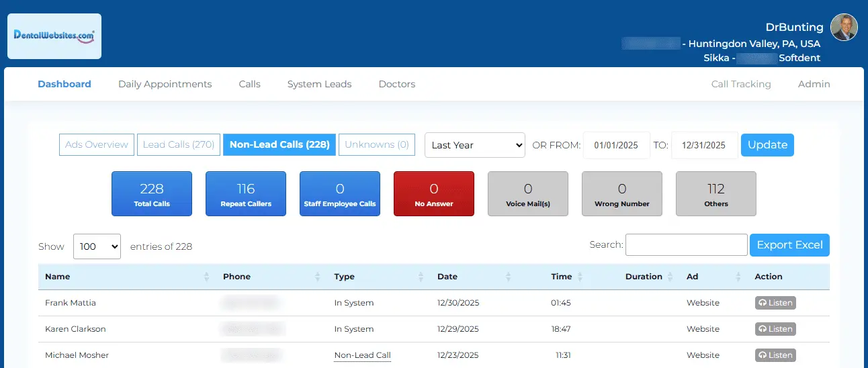Image resolution: width=868 pixels, height=368 pixels.
Task: Click the FROM date field 01/01/2025
Action: 617,145
